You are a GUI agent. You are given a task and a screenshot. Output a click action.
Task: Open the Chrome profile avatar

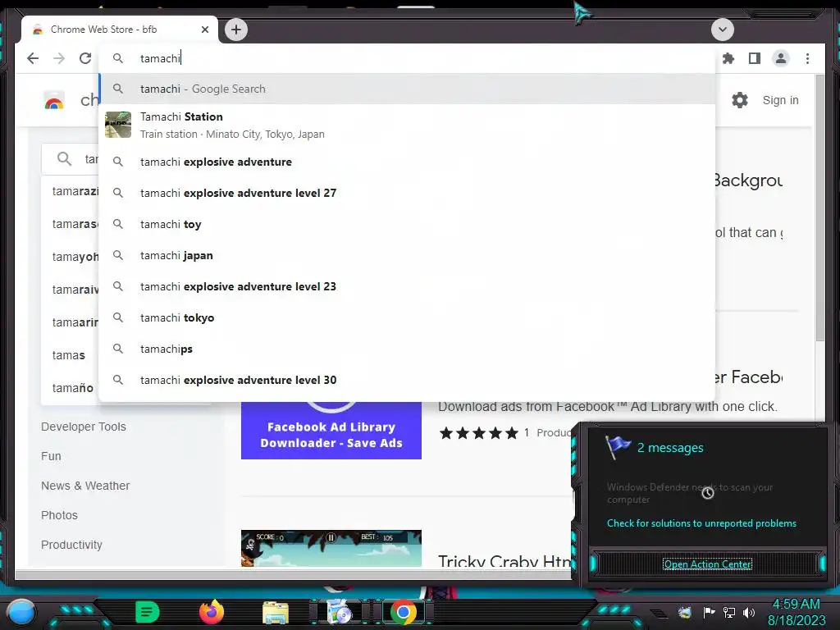pos(781,58)
